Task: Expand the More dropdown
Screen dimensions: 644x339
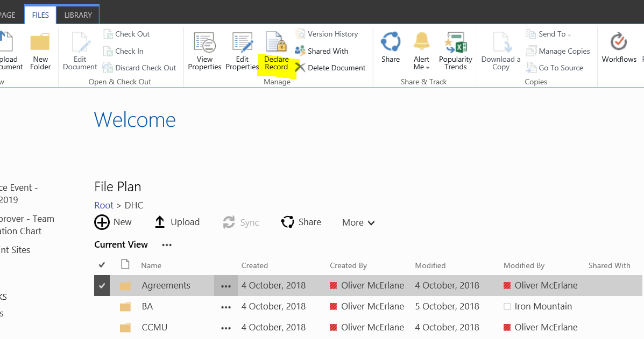Action: (358, 222)
